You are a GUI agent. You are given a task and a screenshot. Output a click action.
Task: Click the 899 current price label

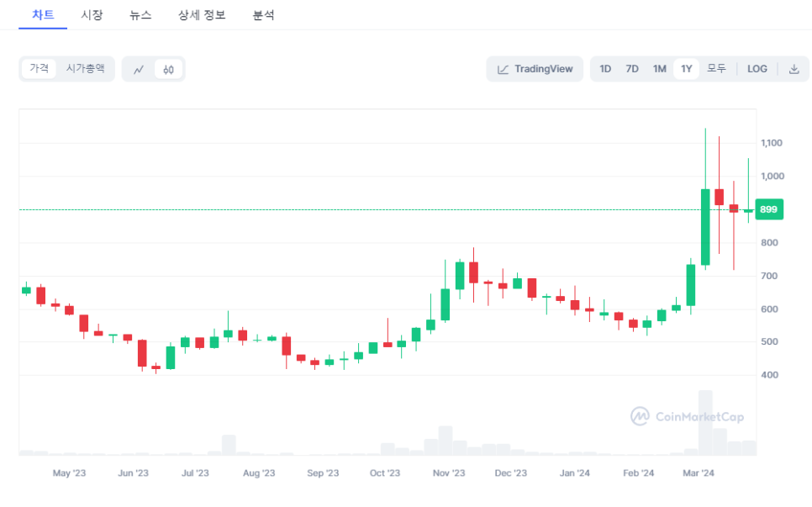(769, 209)
